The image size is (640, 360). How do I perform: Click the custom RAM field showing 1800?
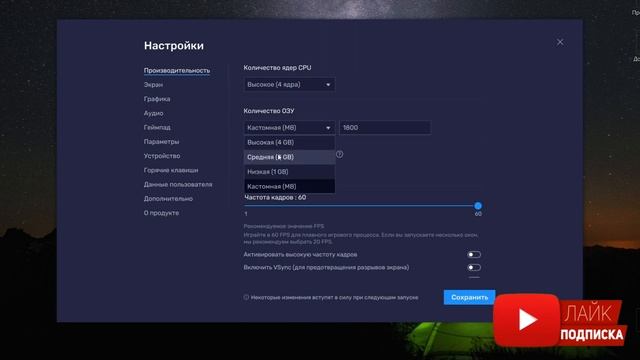[x=385, y=128]
